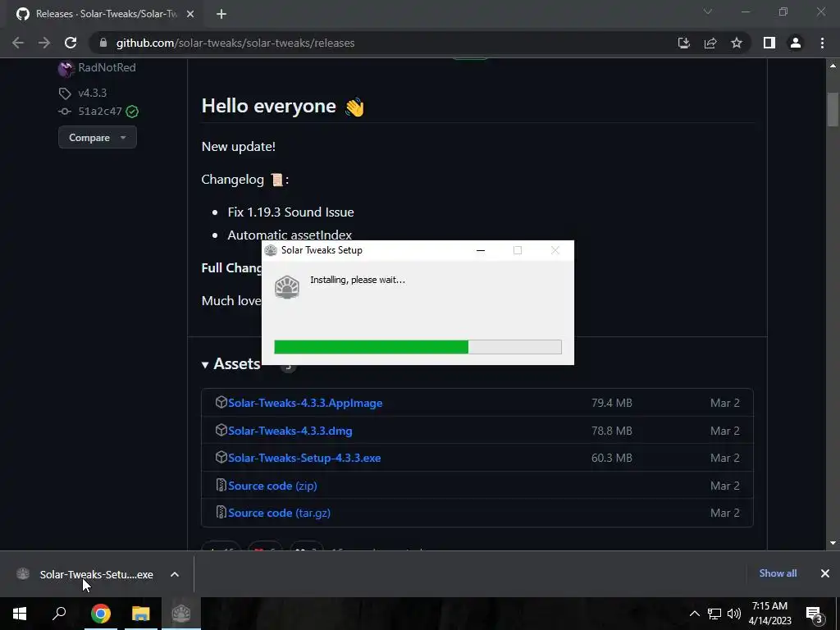The height and width of the screenshot is (630, 840).
Task: Go forward in browser history
Action: point(44,43)
